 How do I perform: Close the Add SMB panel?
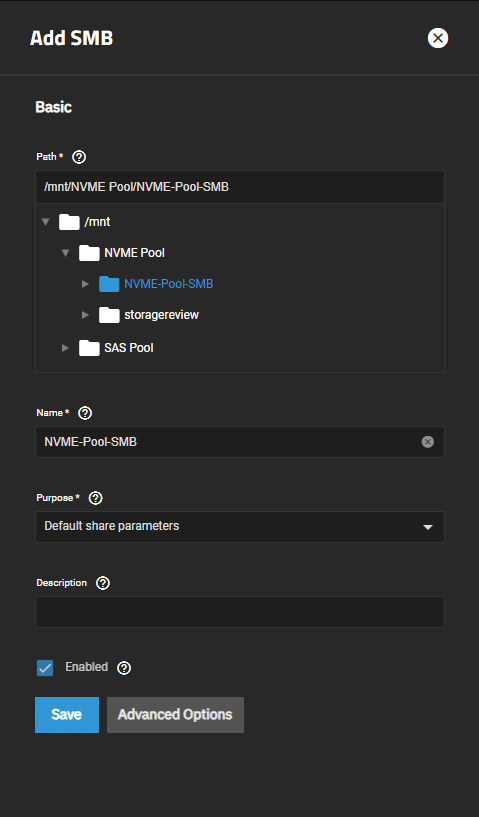coord(438,38)
